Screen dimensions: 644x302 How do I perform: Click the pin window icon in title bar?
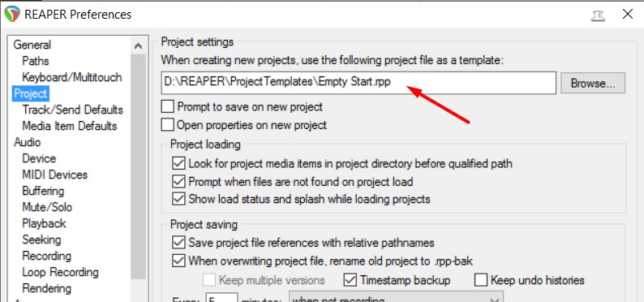598,15
